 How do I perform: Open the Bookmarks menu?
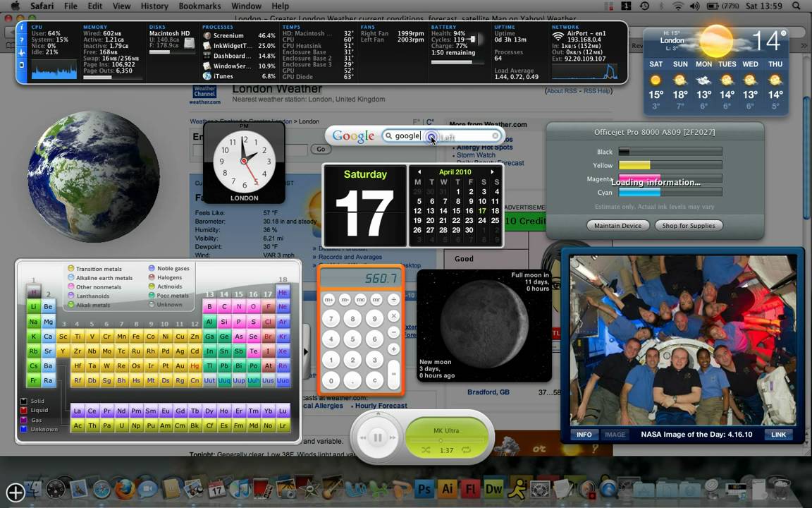(200, 6)
